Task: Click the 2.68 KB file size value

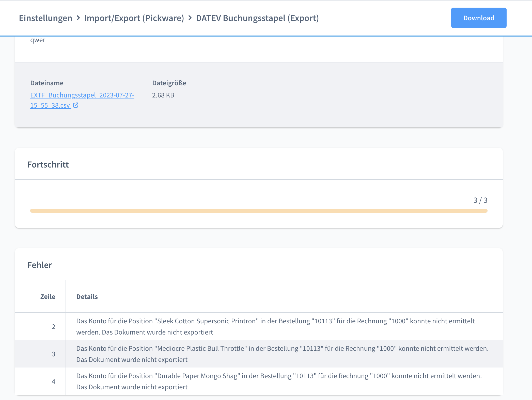Action: pyautogui.click(x=163, y=95)
